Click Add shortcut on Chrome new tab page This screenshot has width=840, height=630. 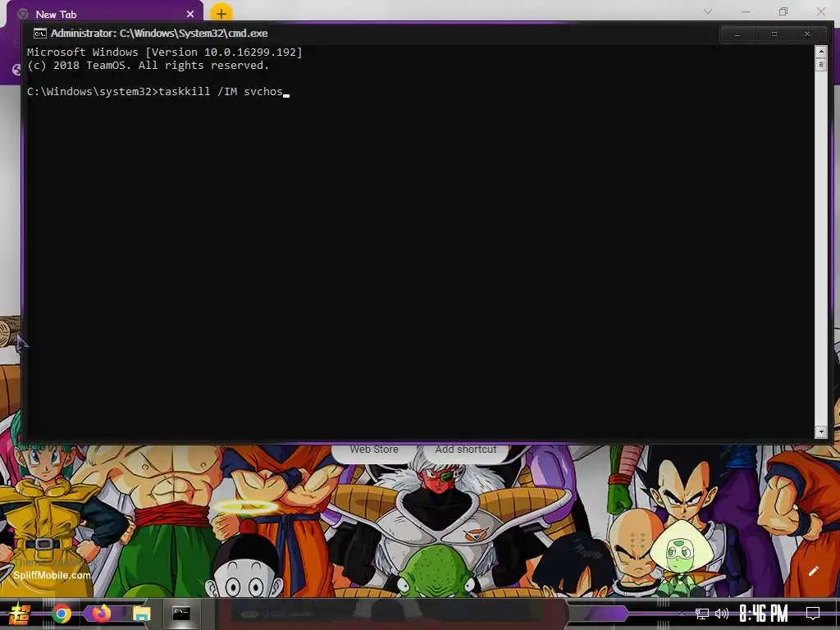pos(466,450)
